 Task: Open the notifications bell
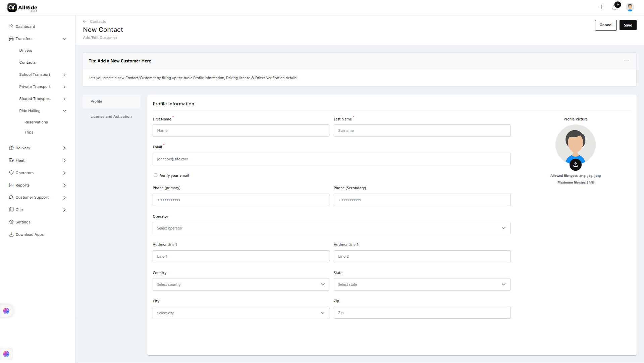click(x=614, y=7)
